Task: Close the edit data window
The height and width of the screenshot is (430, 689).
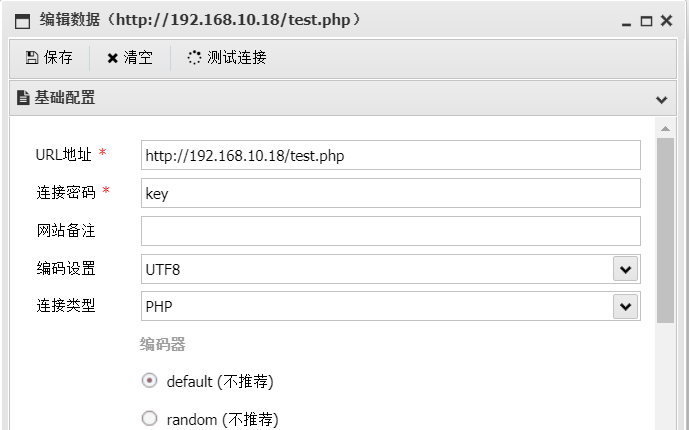Action: click(x=666, y=21)
